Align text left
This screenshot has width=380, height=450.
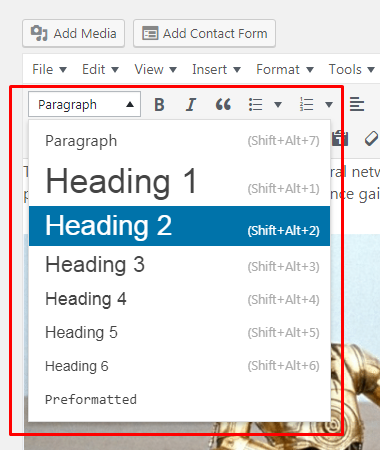pos(357,105)
